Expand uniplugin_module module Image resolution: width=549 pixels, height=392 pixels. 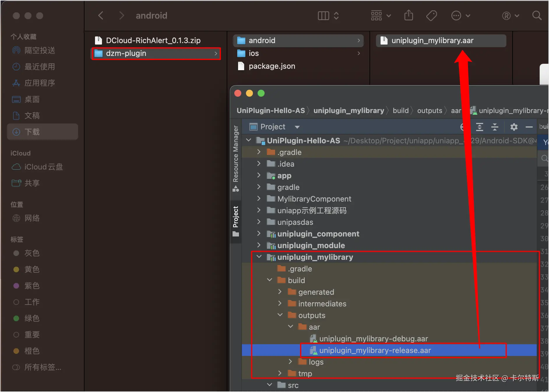pyautogui.click(x=259, y=245)
